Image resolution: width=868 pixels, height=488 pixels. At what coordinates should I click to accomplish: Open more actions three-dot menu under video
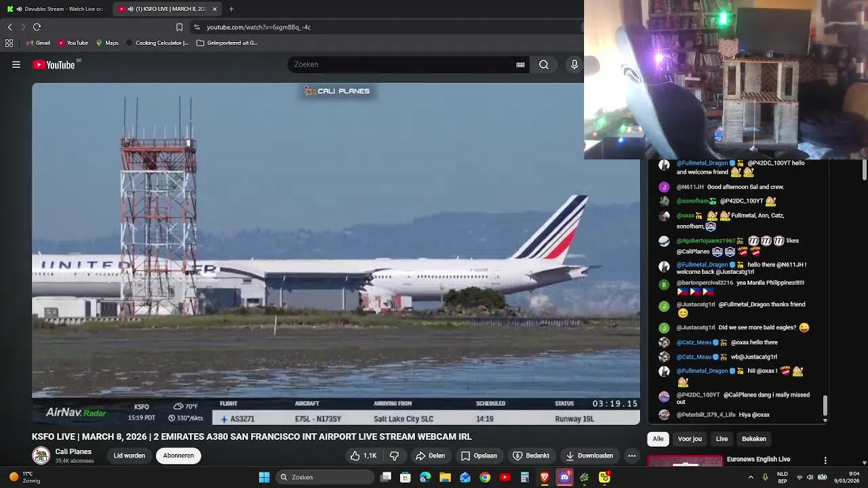click(x=632, y=455)
